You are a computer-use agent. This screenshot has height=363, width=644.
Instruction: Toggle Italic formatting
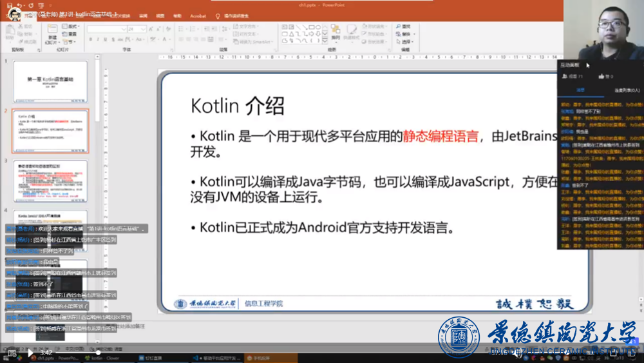pos(98,39)
